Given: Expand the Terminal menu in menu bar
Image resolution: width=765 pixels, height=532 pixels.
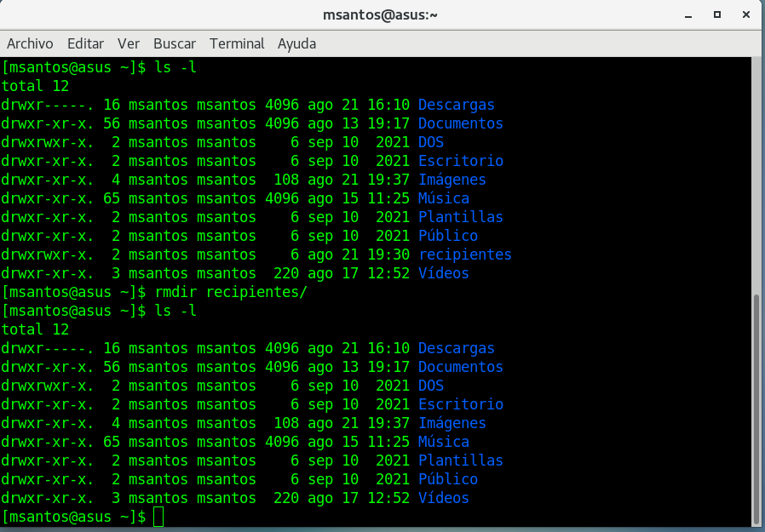Looking at the screenshot, I should tap(237, 43).
